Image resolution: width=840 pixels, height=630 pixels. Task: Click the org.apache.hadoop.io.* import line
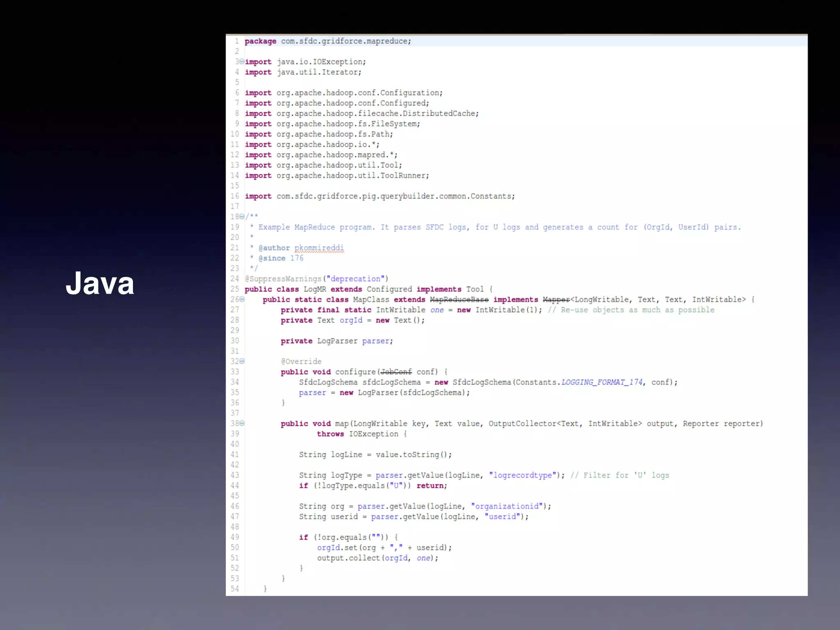click(312, 144)
